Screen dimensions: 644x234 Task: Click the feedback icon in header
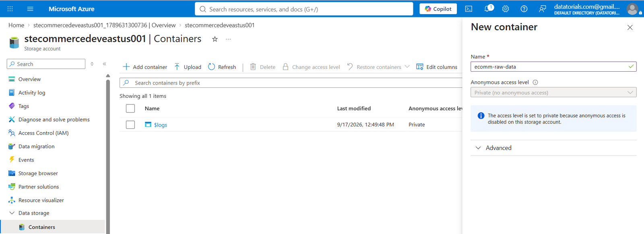[543, 9]
